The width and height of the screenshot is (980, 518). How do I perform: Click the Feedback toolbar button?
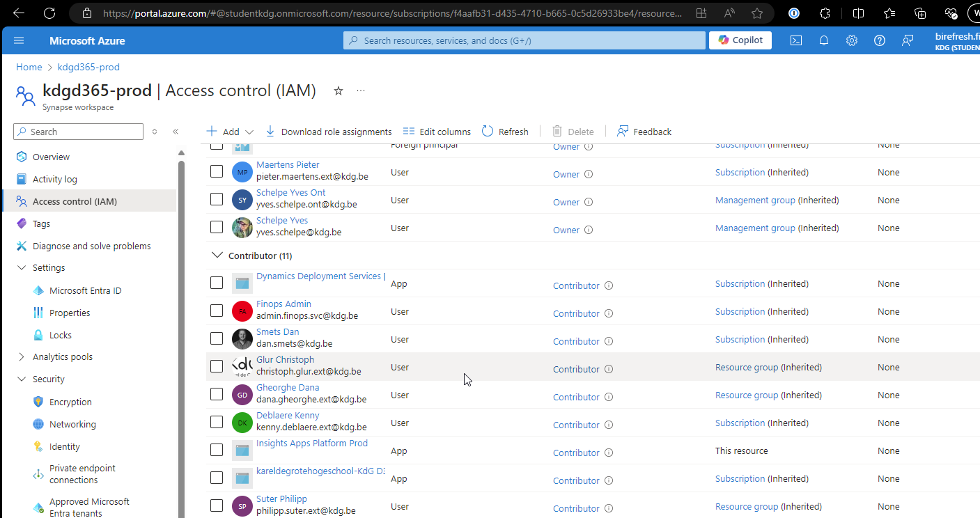click(644, 132)
